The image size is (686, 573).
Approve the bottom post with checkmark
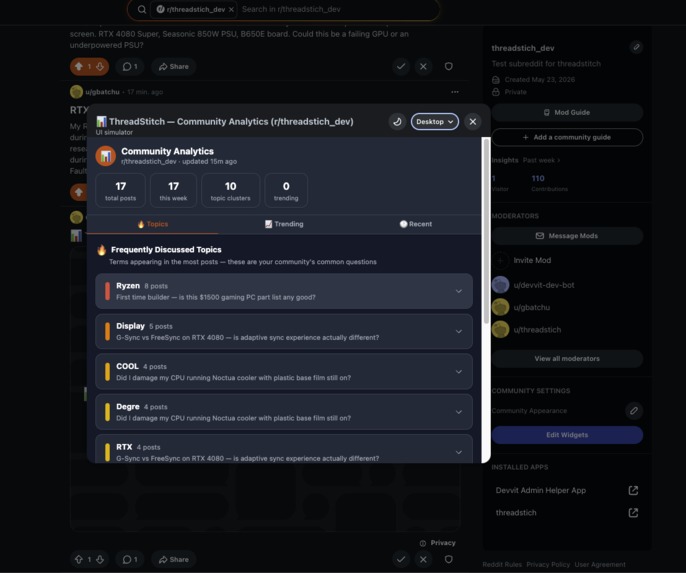point(401,559)
